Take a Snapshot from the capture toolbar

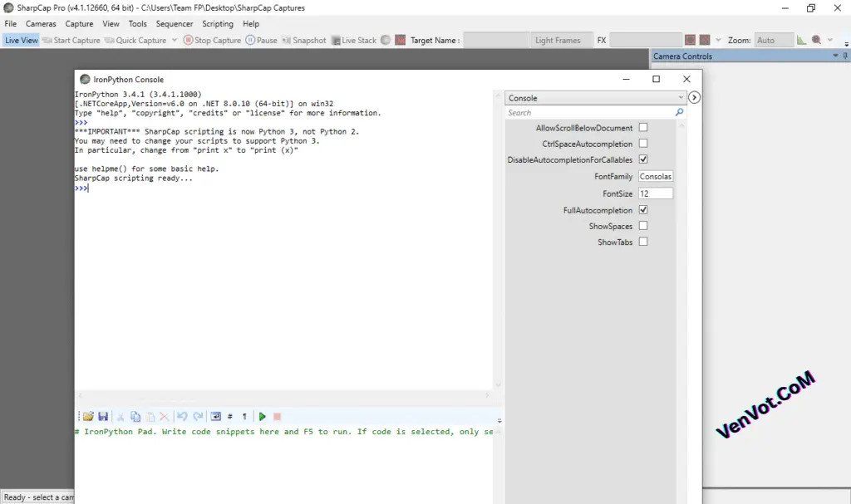[x=303, y=40]
